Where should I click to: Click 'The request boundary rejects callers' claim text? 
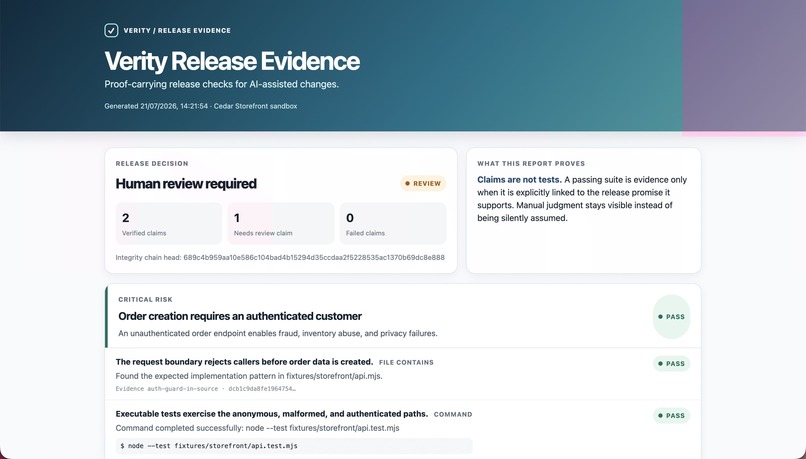coord(244,362)
